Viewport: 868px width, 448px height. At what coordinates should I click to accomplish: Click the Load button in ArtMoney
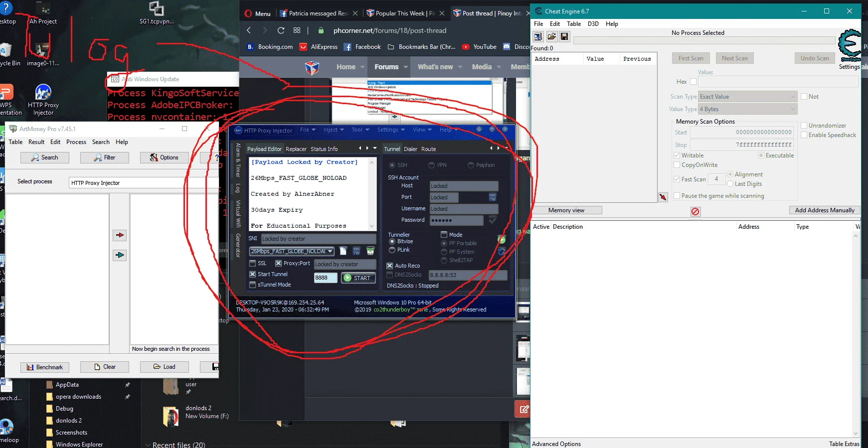coord(165,367)
